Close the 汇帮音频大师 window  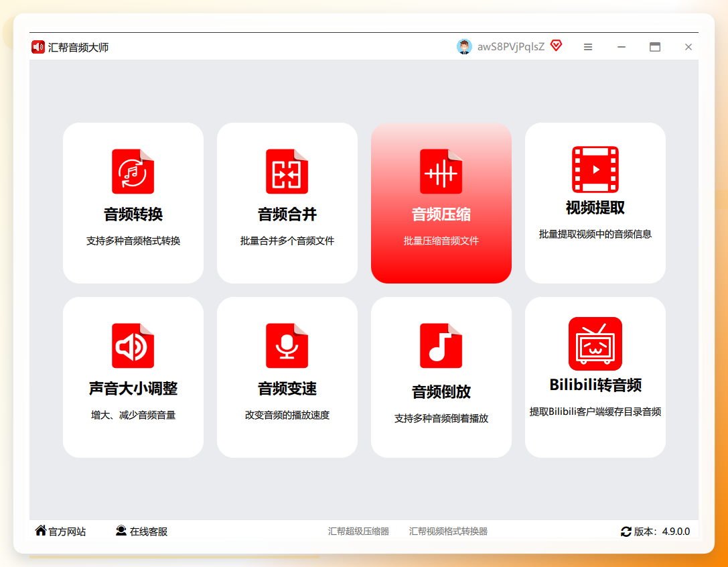pyautogui.click(x=688, y=47)
